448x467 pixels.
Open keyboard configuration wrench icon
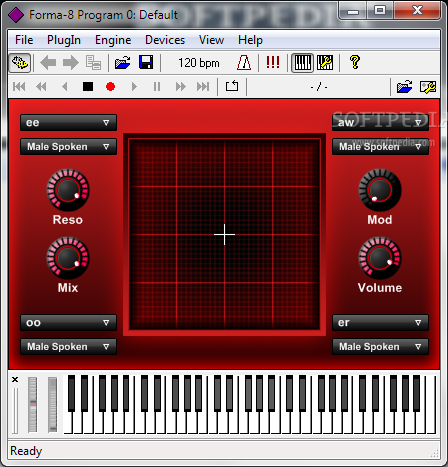coord(325,63)
